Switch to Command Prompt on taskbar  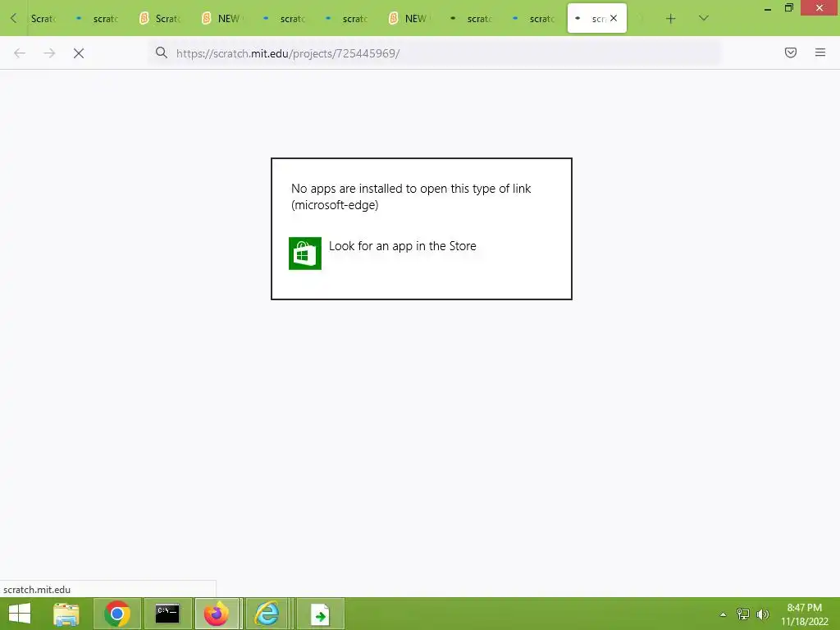click(x=167, y=614)
